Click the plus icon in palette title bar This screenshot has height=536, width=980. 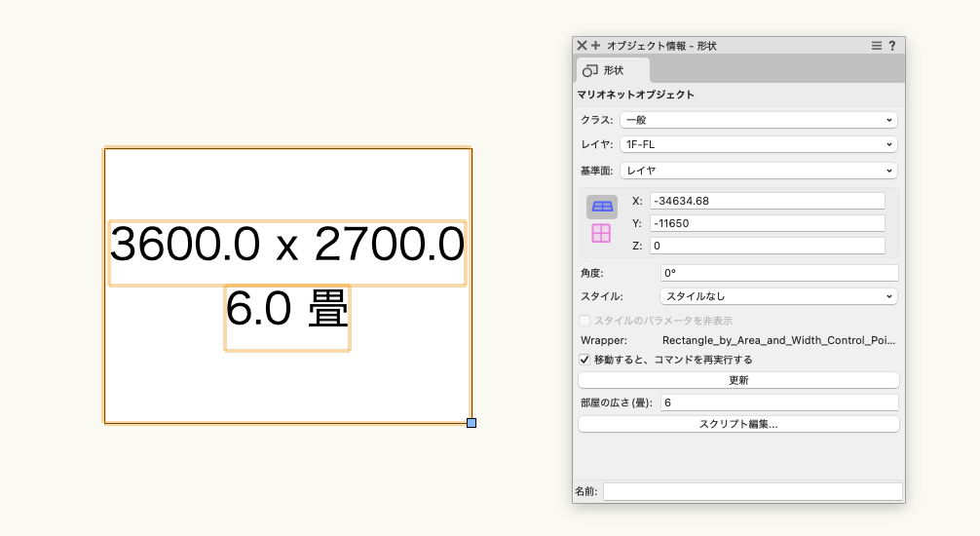pyautogui.click(x=595, y=46)
